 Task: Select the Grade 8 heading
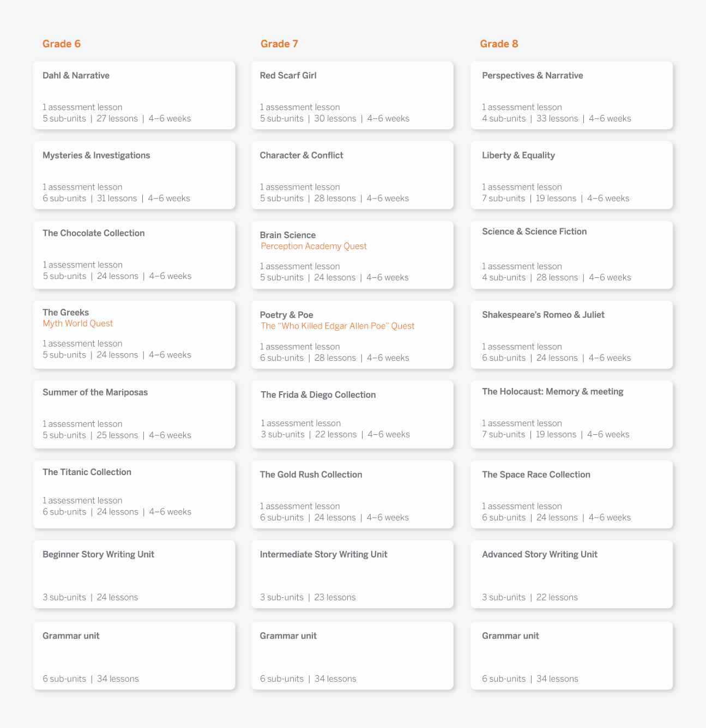[x=499, y=44]
